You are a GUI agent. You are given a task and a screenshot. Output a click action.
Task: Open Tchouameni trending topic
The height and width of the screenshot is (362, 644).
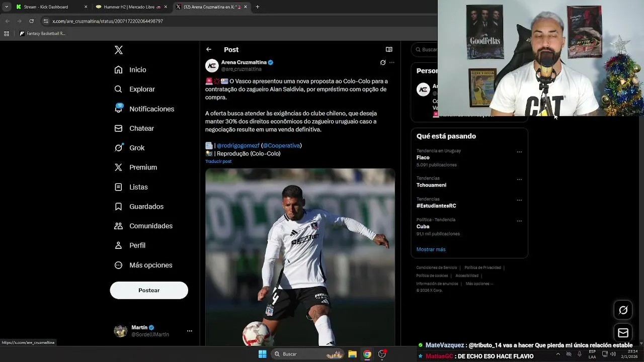431,185
